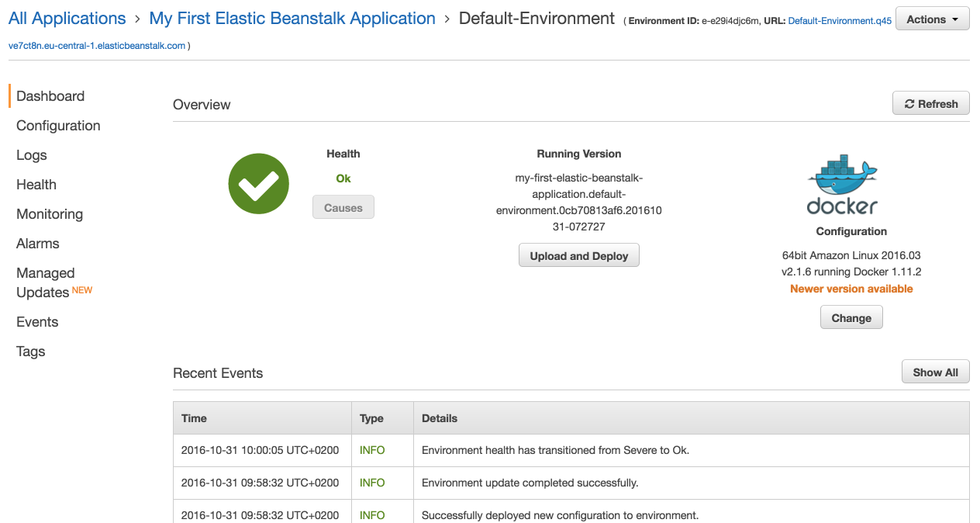Open Alarms in the sidebar
Image resolution: width=980 pixels, height=523 pixels.
38,244
